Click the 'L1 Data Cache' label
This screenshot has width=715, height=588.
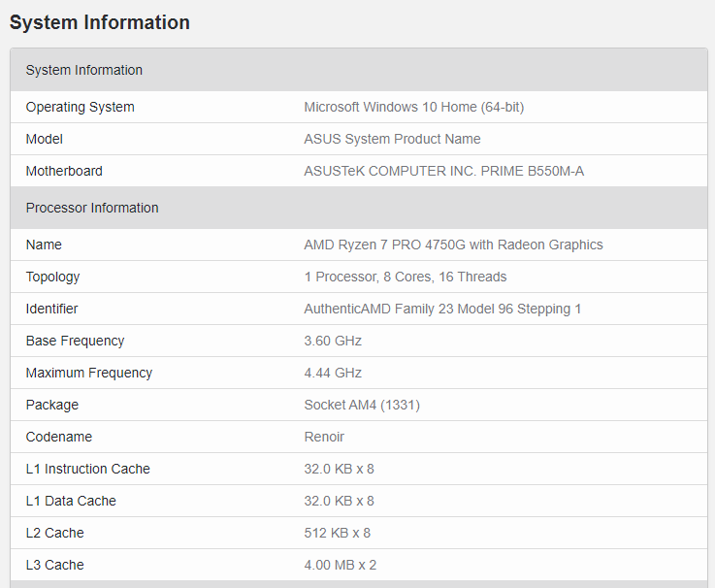71,501
